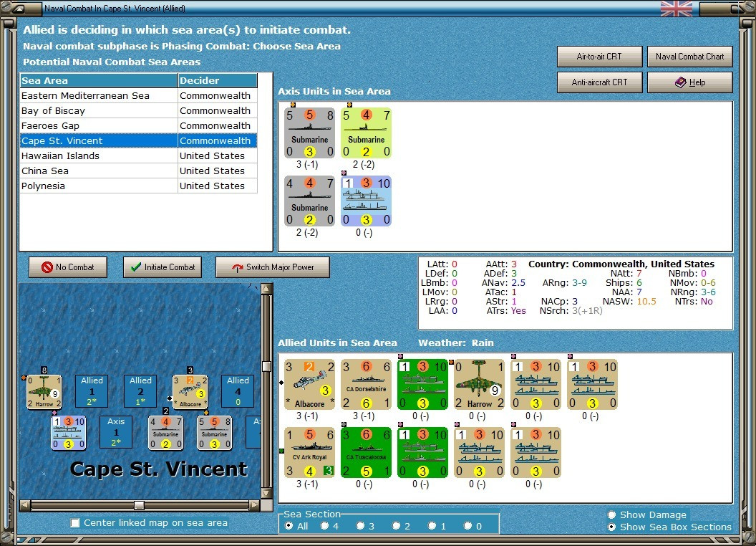Click the Allied 1 sea box on the map

[x=92, y=391]
